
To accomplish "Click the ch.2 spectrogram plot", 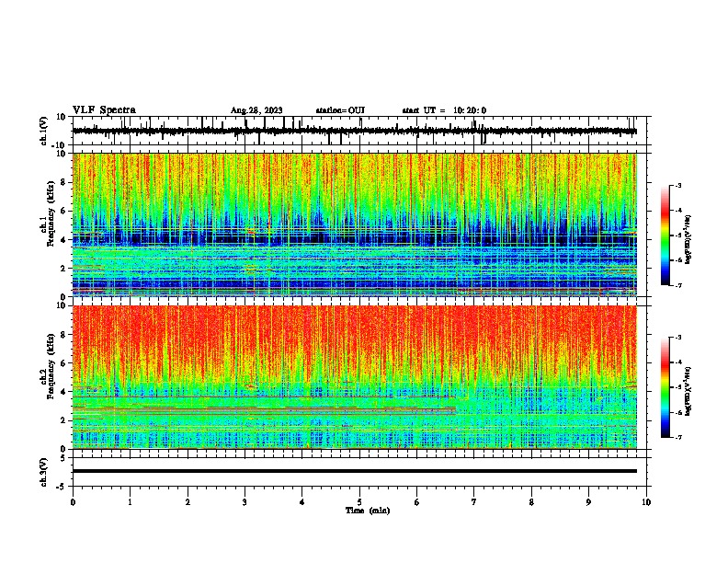I will click(355, 377).
